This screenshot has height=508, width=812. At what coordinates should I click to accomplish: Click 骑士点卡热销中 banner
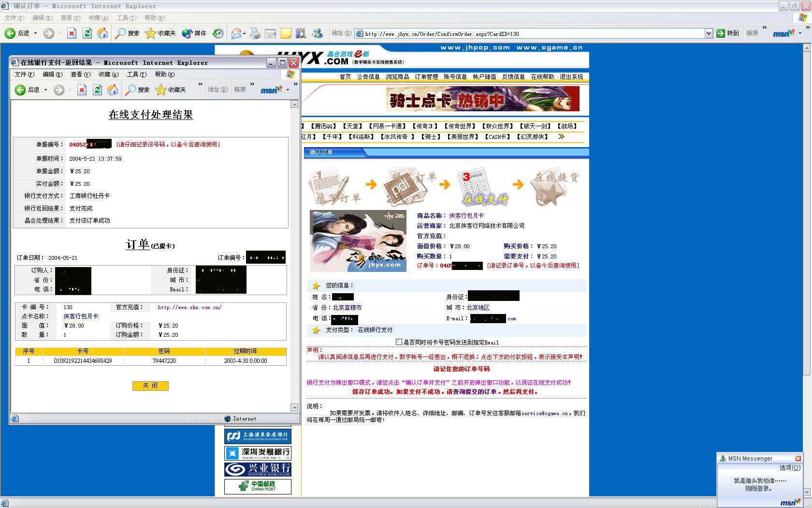(482, 99)
